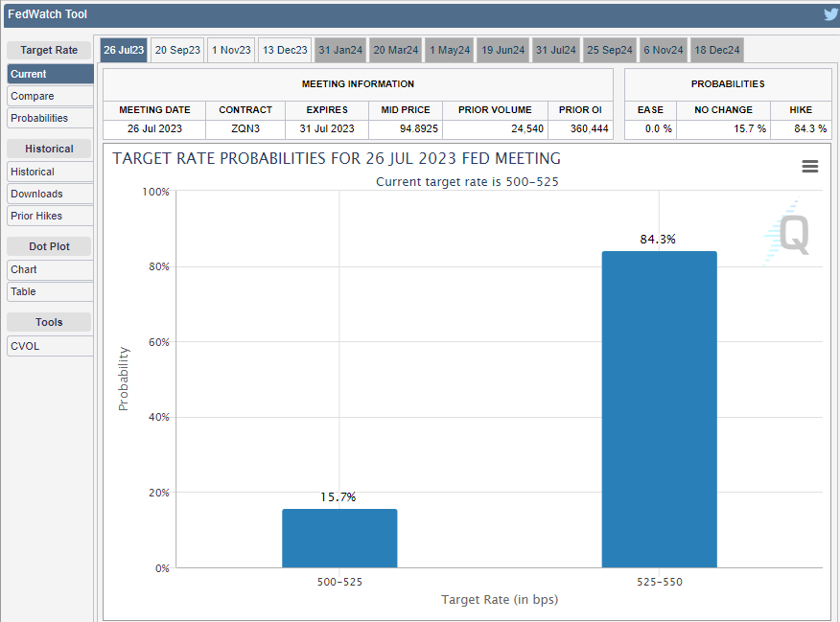Switch to the 13 Dec23 meeting tab

(x=285, y=50)
